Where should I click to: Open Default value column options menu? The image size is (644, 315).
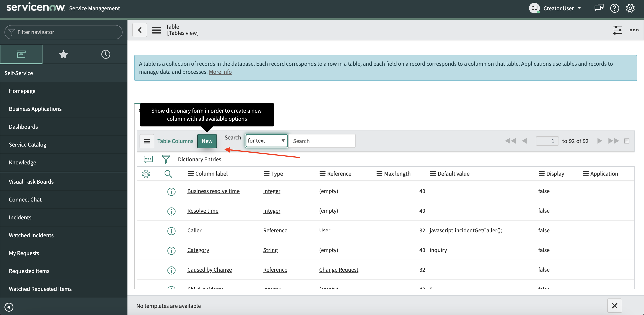433,174
